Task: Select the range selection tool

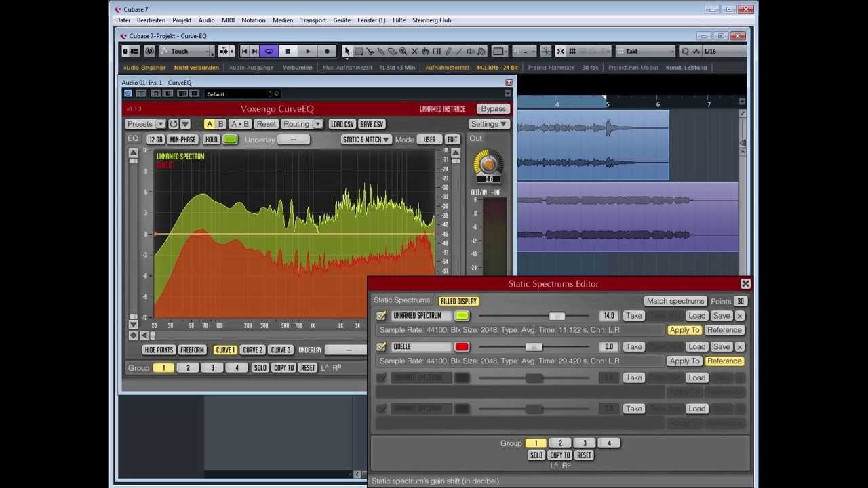Action: pos(359,52)
